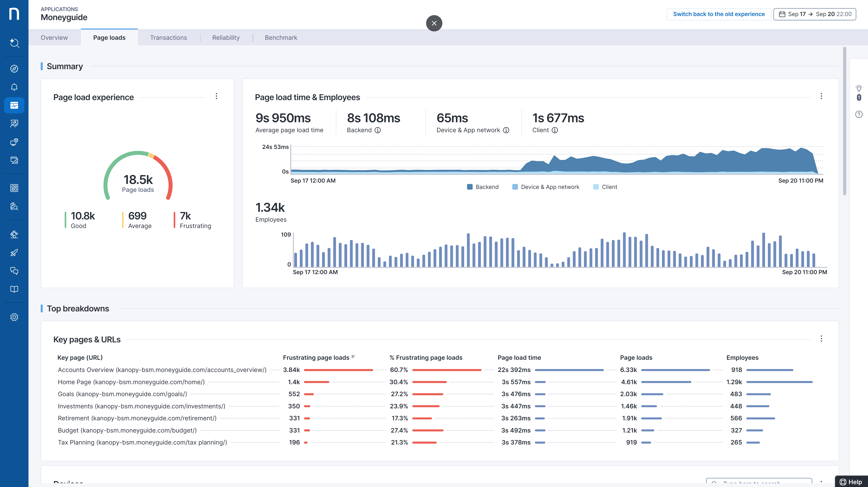This screenshot has height=487, width=868.
Task: Open Page load experience three-dot menu
Action: tap(216, 96)
